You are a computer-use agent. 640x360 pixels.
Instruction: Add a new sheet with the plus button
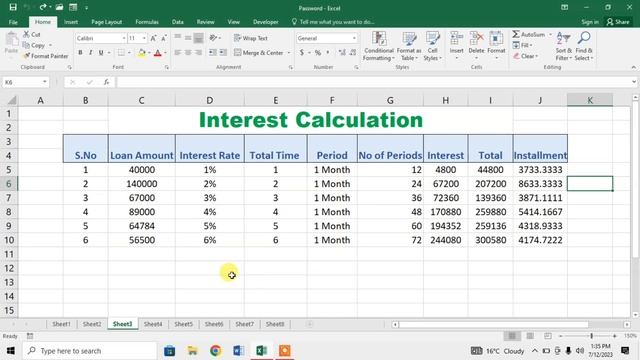(x=310, y=324)
